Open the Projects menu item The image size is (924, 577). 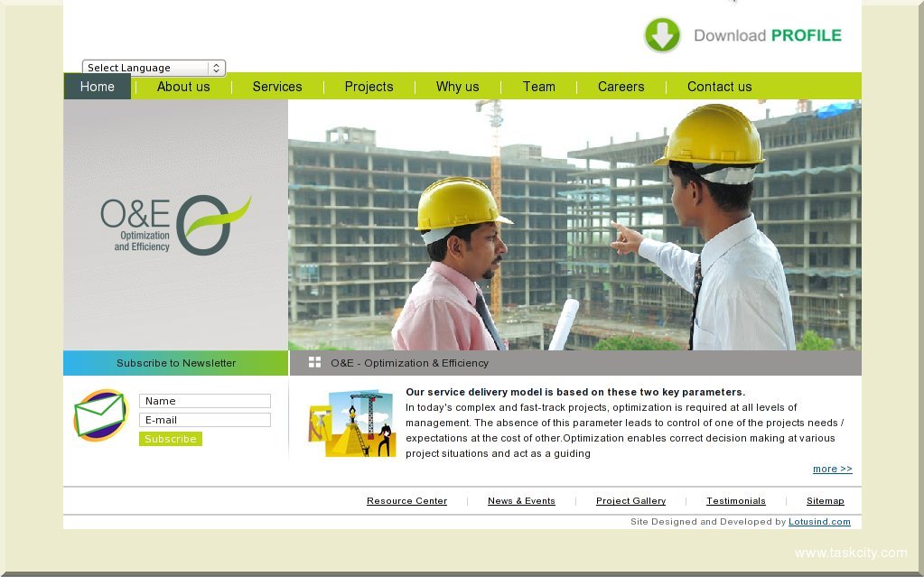369,87
